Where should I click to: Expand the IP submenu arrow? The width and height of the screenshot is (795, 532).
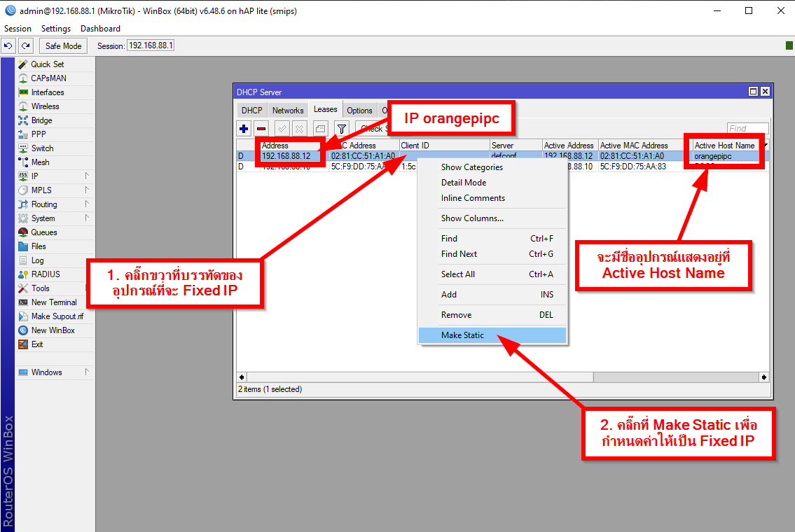(87, 176)
